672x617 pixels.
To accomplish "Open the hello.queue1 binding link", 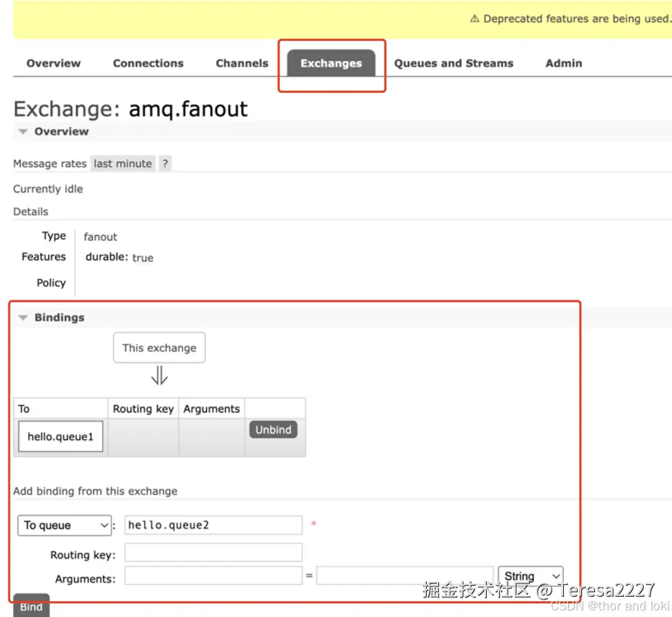I will click(60, 436).
